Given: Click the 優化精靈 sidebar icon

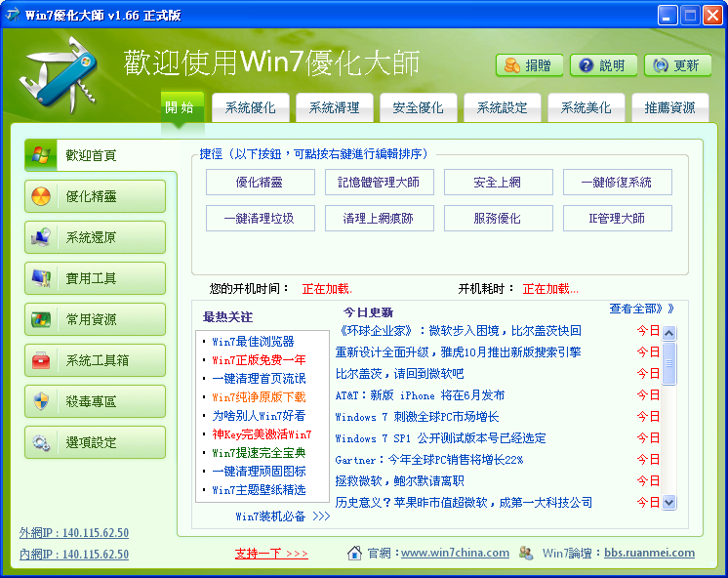Looking at the screenshot, I should 41,196.
